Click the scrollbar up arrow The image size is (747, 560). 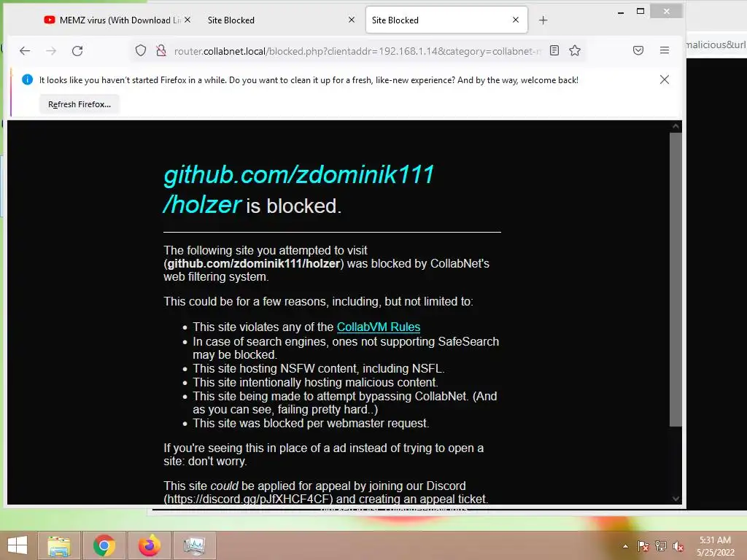[676, 126]
